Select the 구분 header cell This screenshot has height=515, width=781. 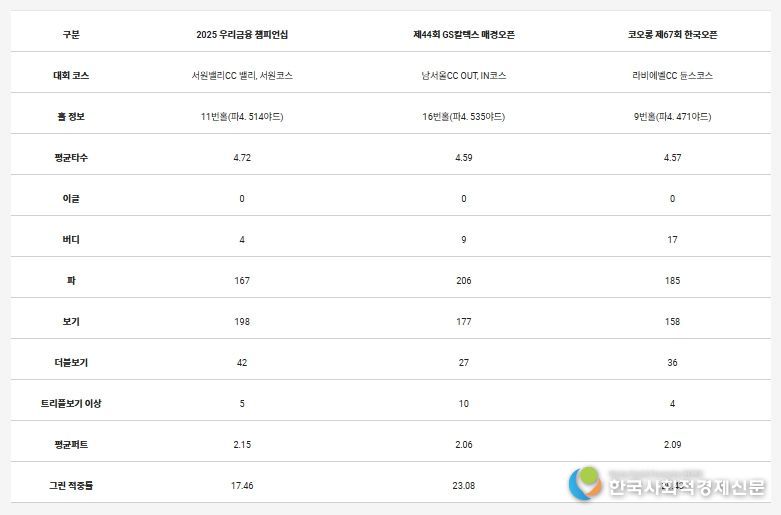coord(70,34)
